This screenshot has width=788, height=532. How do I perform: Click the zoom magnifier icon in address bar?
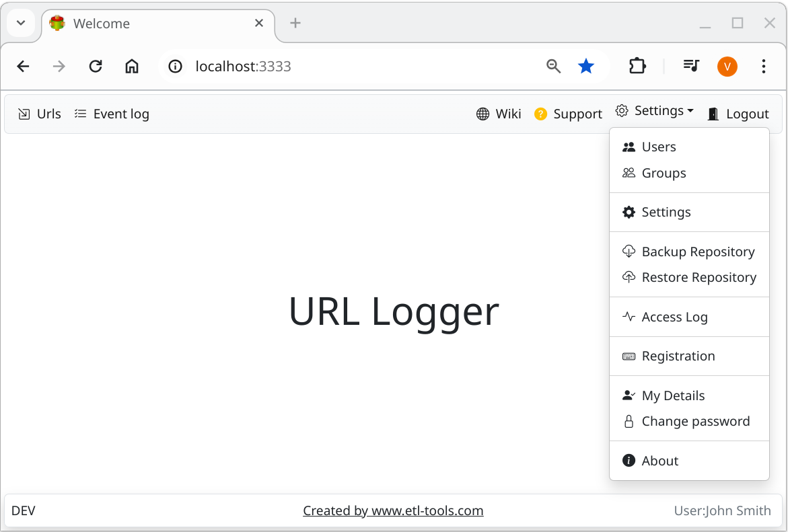click(x=553, y=67)
